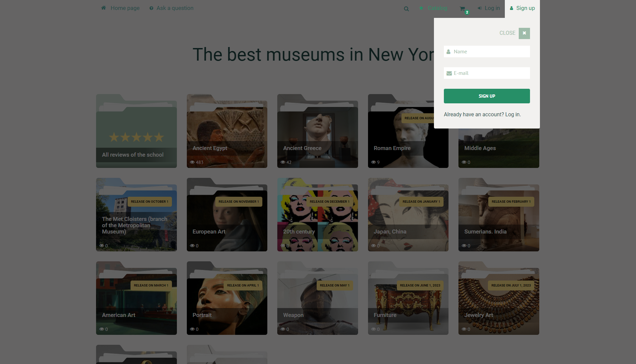Click the Release on November 1 badge
Viewport: 636px width, 364px height.
click(239, 202)
